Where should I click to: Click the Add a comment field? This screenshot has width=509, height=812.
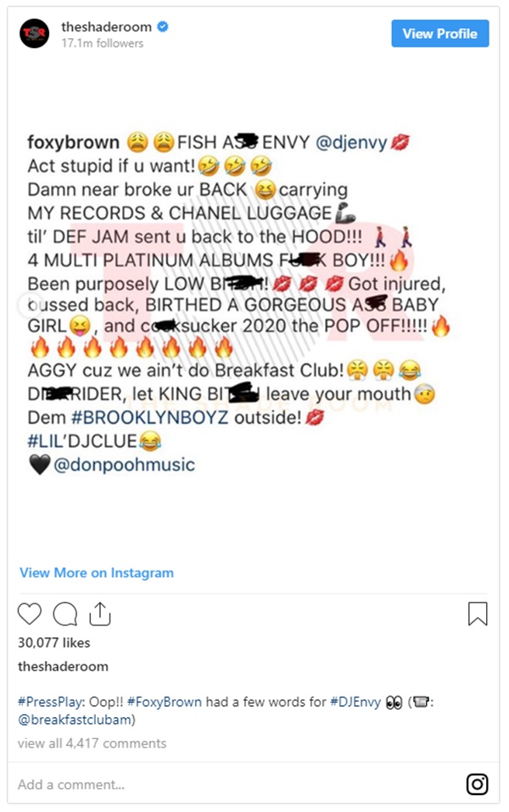[x=236, y=785]
